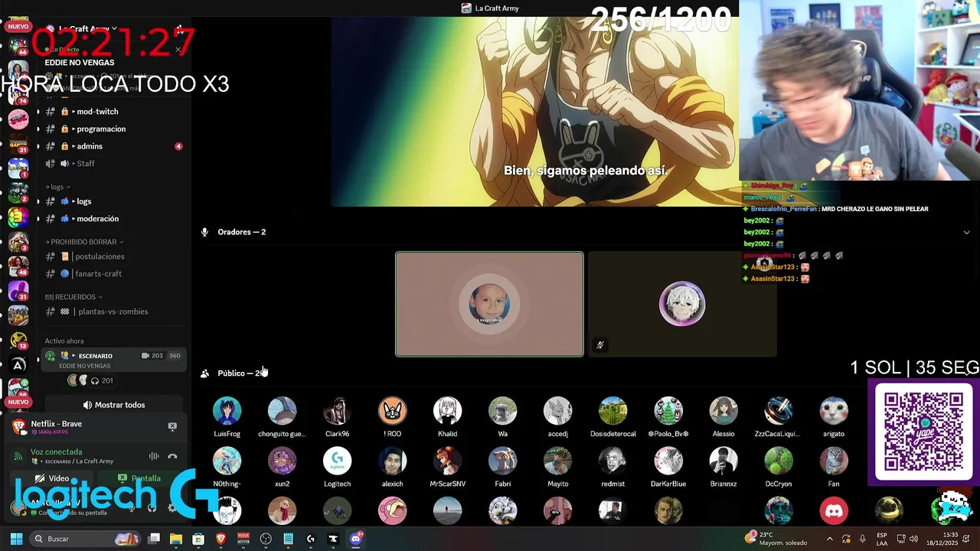980x551 pixels.
Task: Open N0thing-'s audience avatar
Action: click(x=227, y=461)
